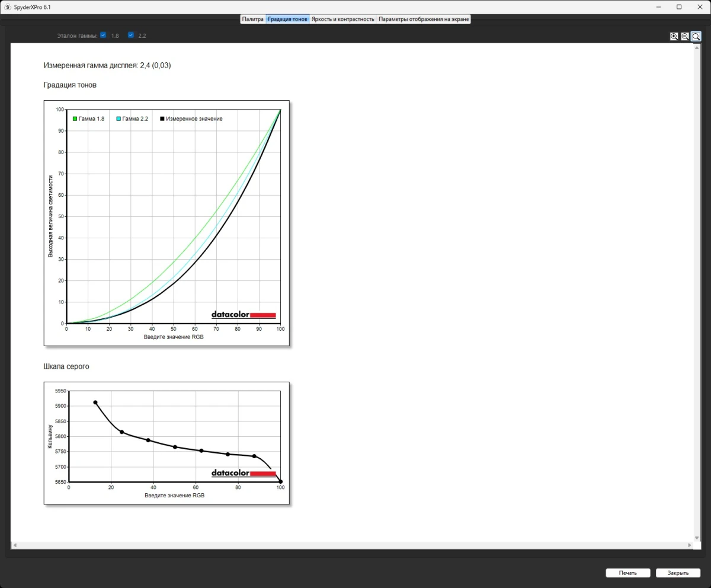Switch to Яркость и контрастность tab

pos(343,19)
